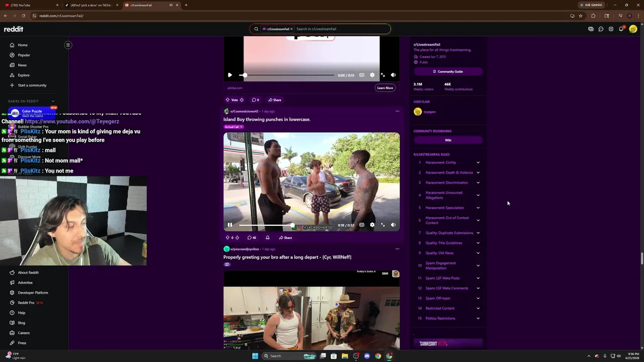Open notifications bell with badge
Screen dimensions: 644x362
pyautogui.click(x=621, y=29)
